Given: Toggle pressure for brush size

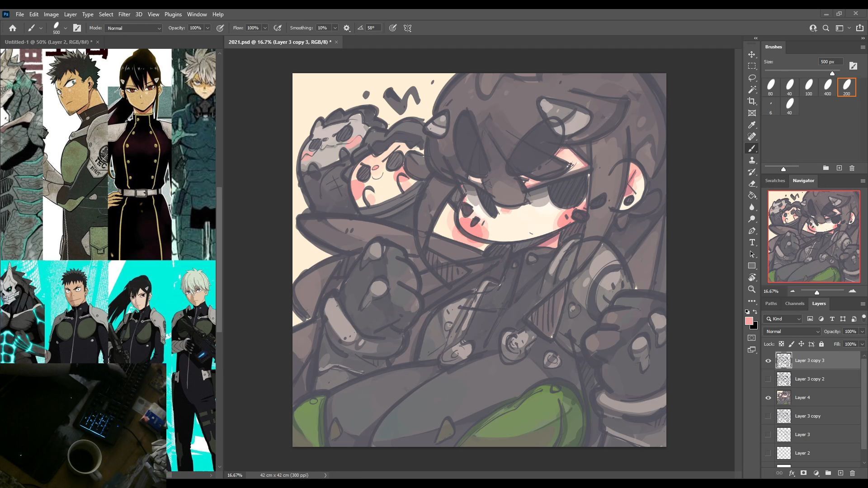Looking at the screenshot, I should pyautogui.click(x=393, y=28).
